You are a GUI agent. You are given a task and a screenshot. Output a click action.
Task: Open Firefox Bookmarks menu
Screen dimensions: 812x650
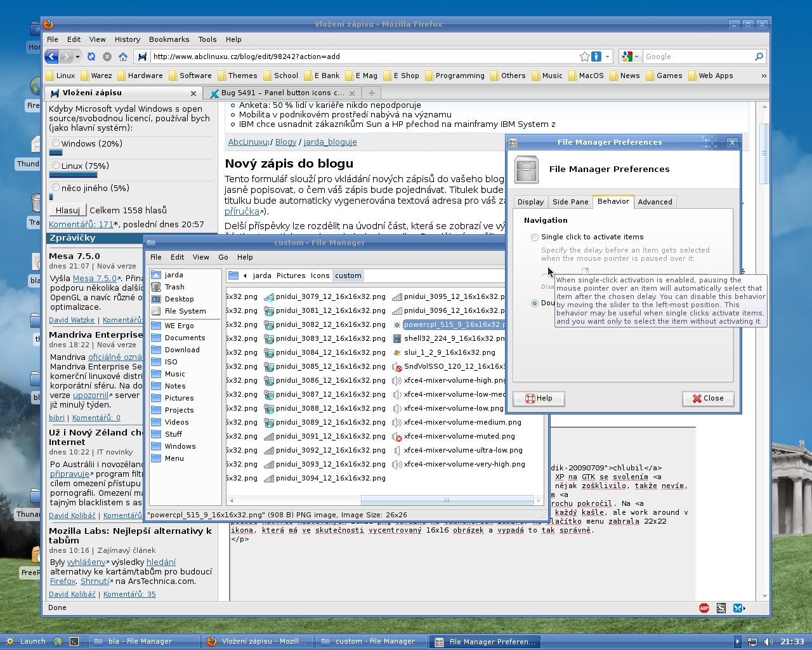point(169,39)
